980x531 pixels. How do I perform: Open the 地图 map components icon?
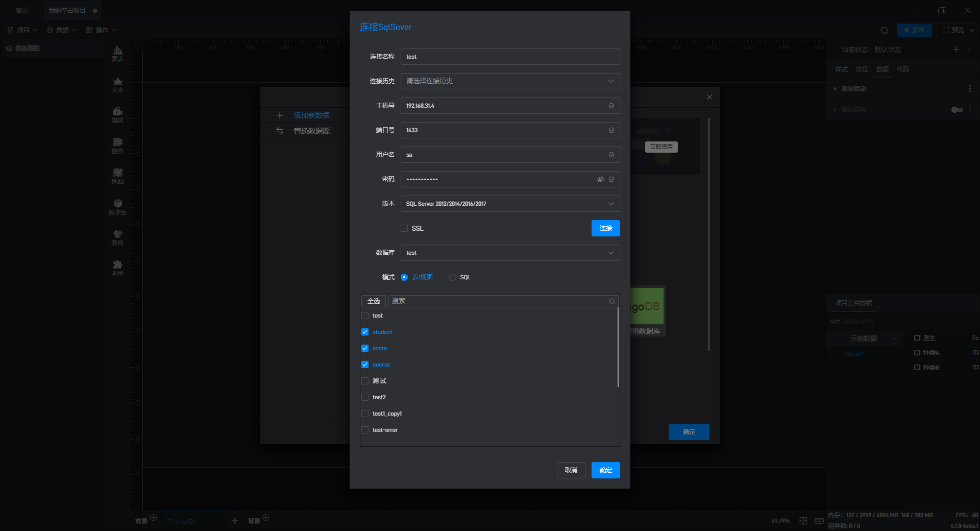pyautogui.click(x=117, y=176)
